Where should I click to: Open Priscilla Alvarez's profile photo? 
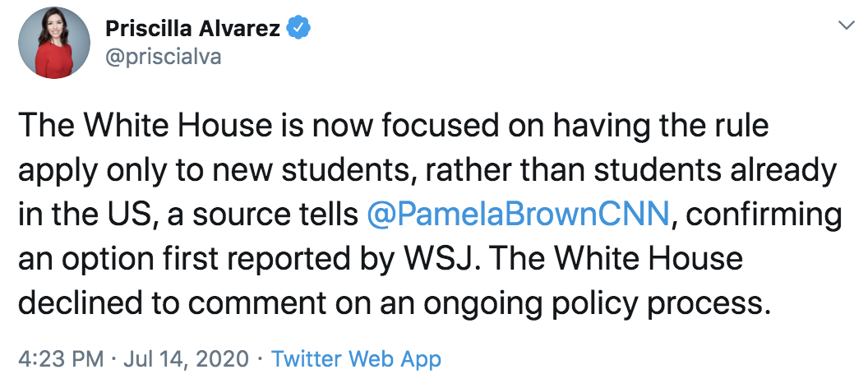click(x=56, y=44)
